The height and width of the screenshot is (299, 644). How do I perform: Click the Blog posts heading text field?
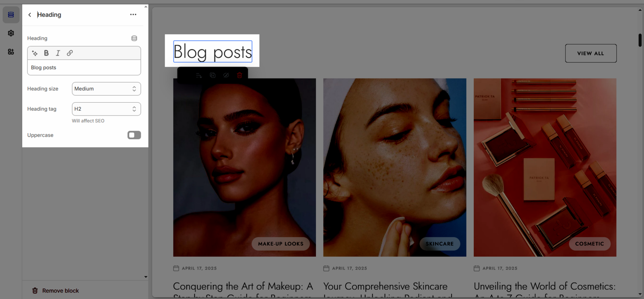[84, 68]
